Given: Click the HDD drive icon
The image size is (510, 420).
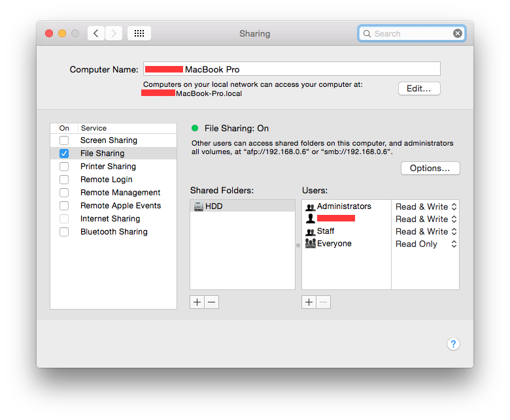Looking at the screenshot, I should (198, 206).
